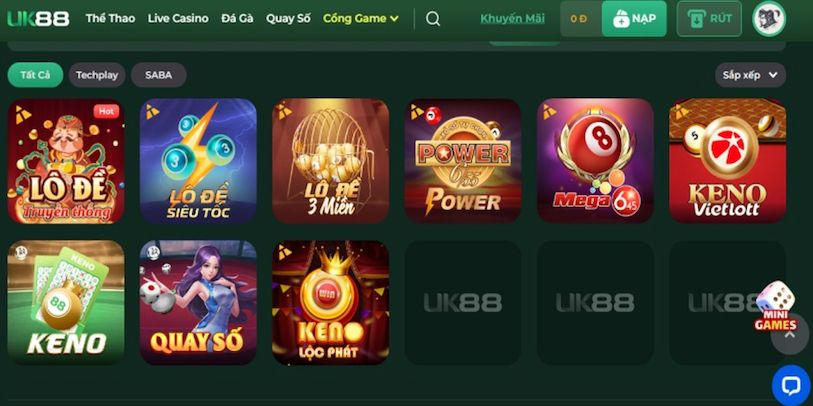Open the Mini Games dice icon
Screen dimensions: 813x406
pos(776,306)
